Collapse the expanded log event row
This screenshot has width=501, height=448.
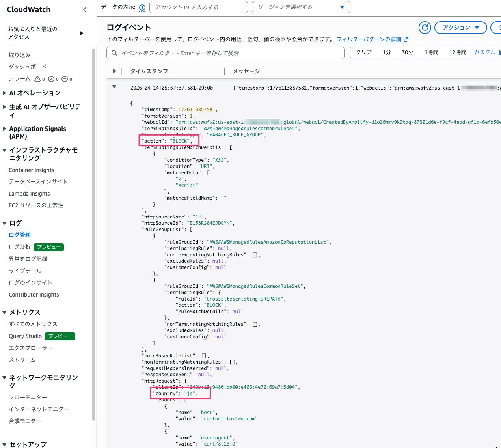[x=114, y=87]
